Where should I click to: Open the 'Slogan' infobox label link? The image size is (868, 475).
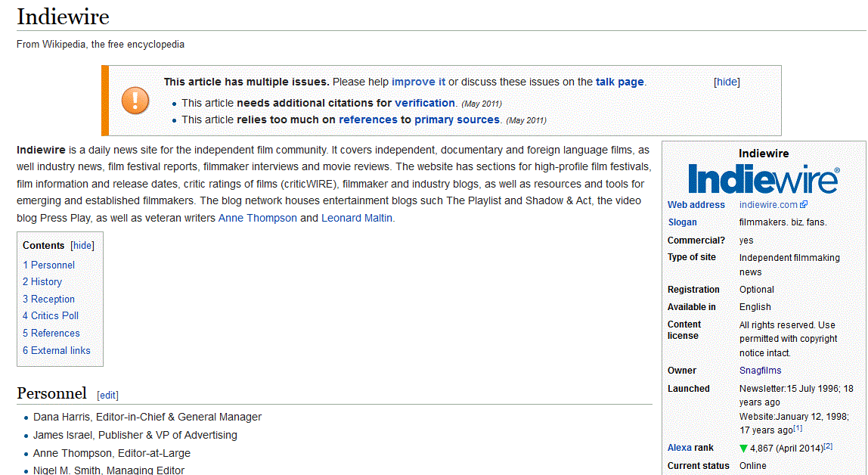(682, 222)
